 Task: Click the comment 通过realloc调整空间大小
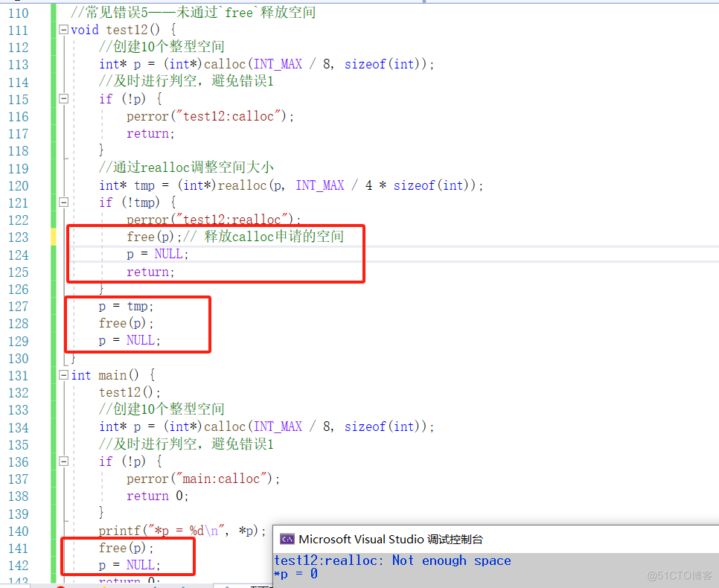click(186, 167)
